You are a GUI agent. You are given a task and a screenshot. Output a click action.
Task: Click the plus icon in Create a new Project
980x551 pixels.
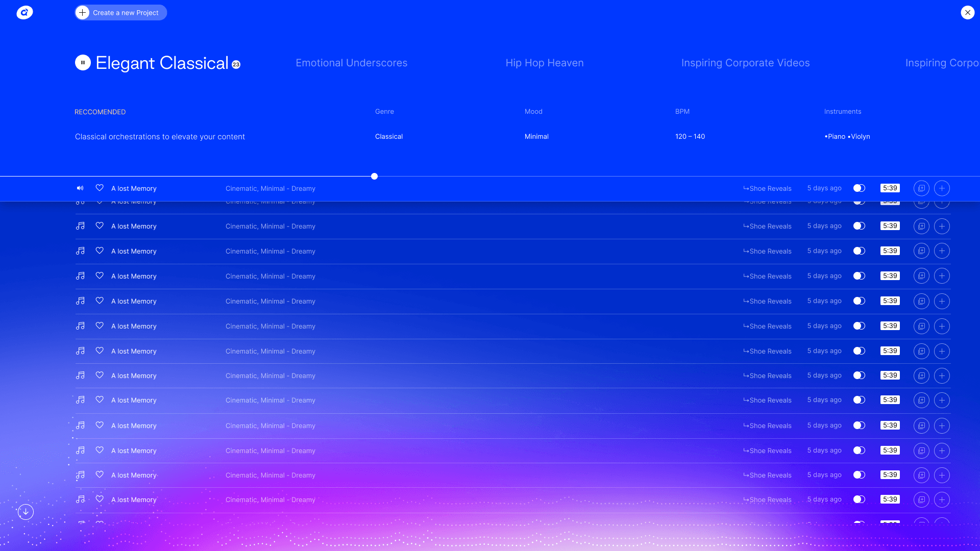(83, 13)
